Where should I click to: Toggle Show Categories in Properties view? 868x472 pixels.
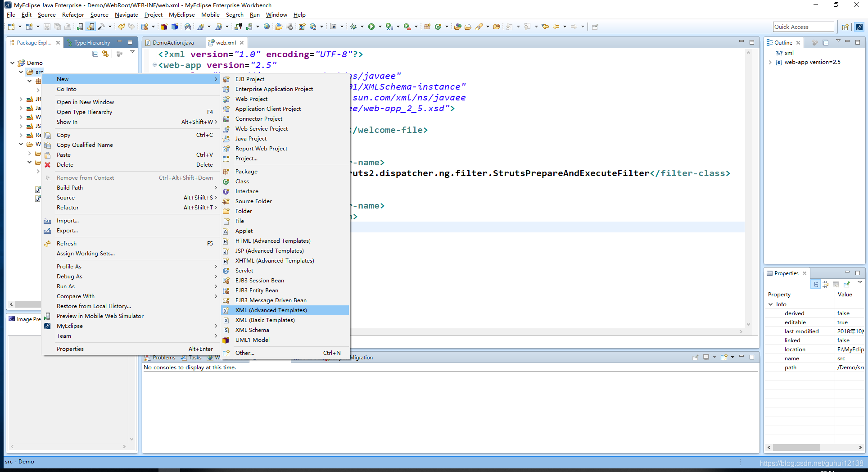(816, 284)
